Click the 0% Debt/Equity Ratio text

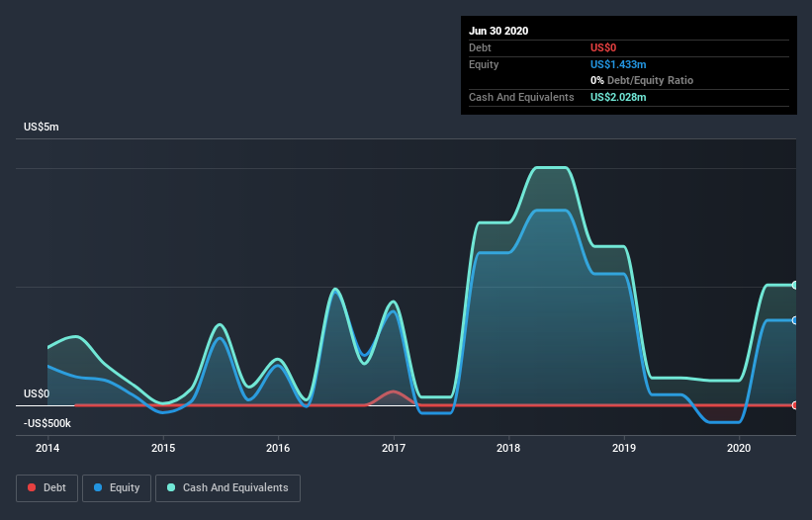642,81
